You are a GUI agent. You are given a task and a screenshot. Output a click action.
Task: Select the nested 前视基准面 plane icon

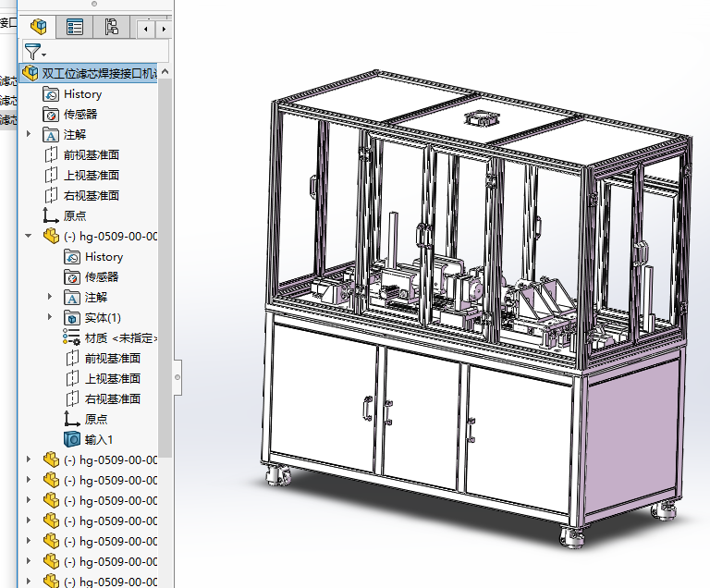(x=72, y=359)
